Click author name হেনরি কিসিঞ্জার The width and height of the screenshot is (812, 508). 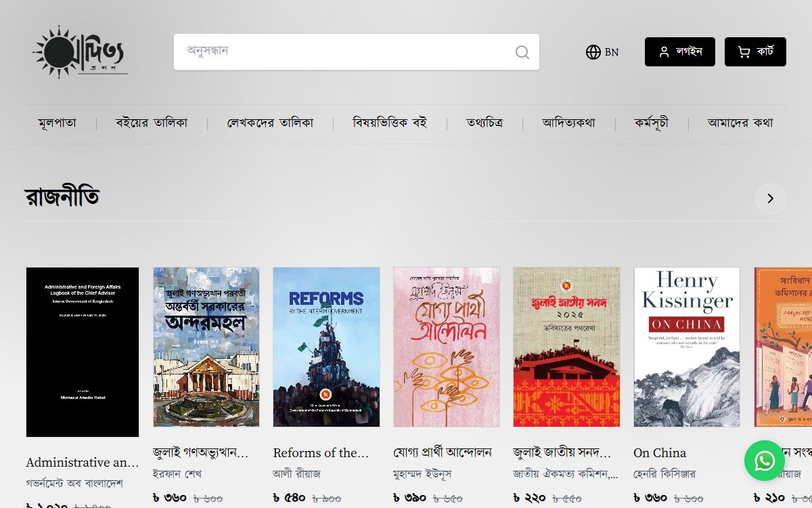point(664,474)
